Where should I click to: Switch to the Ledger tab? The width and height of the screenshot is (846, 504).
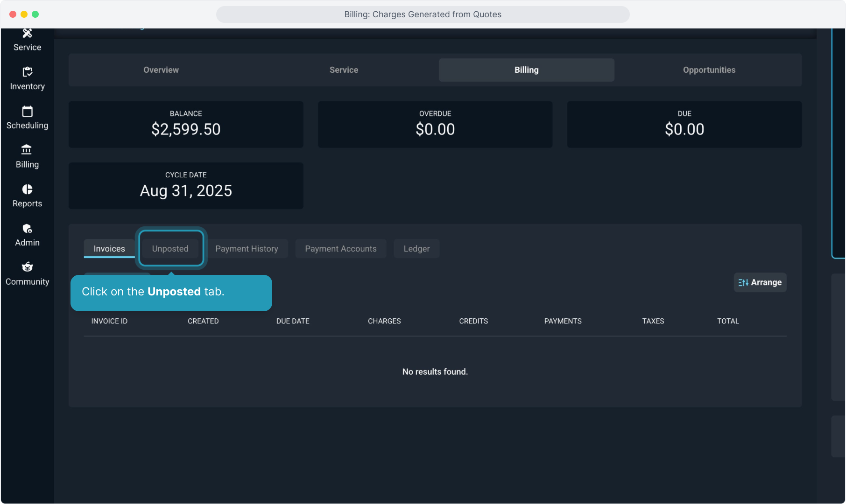pyautogui.click(x=416, y=249)
